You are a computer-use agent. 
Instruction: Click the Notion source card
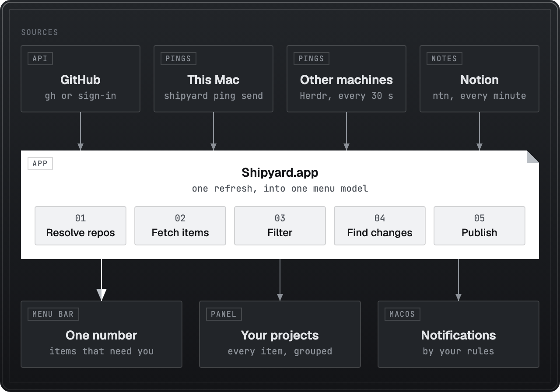tap(479, 79)
